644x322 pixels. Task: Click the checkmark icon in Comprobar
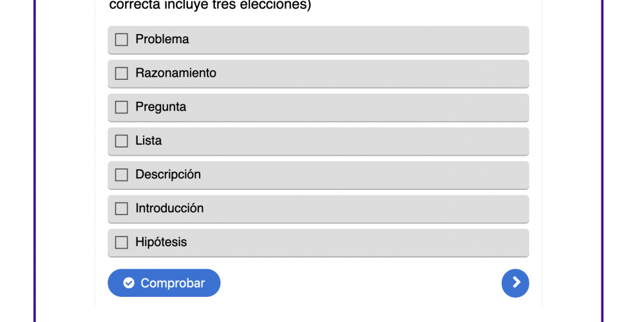pos(129,283)
